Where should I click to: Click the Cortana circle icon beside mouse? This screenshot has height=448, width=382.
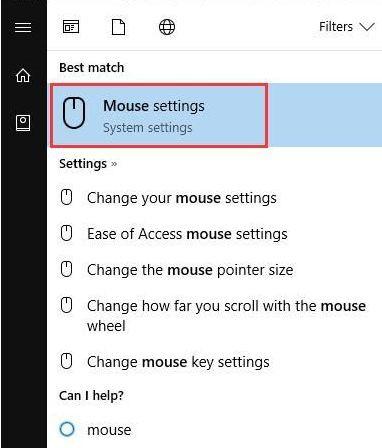[x=67, y=429]
